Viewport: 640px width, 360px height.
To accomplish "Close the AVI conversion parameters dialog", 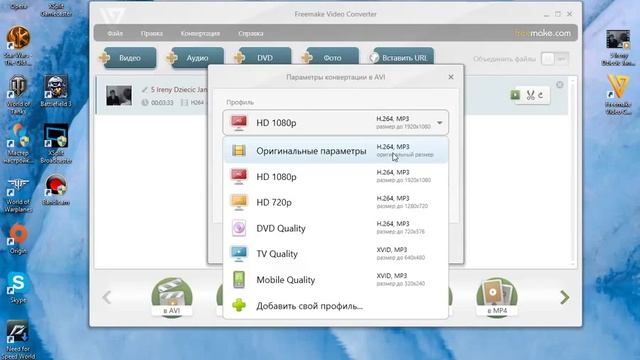I will click(x=451, y=77).
